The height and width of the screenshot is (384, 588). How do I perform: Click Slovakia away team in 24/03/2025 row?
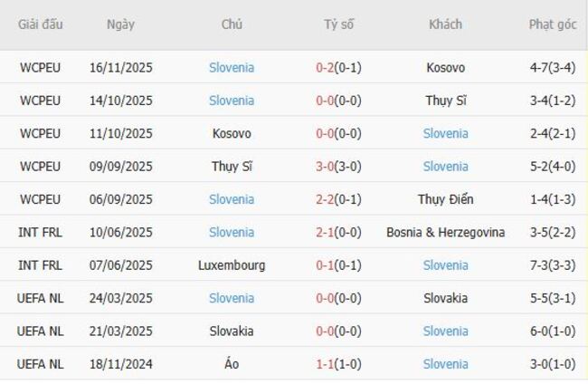[445, 298]
